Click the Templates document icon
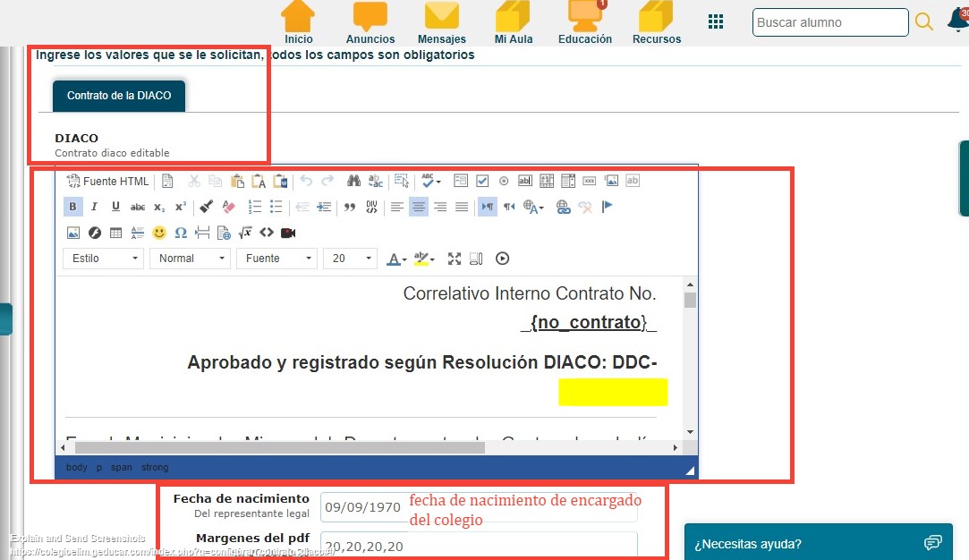 (167, 181)
